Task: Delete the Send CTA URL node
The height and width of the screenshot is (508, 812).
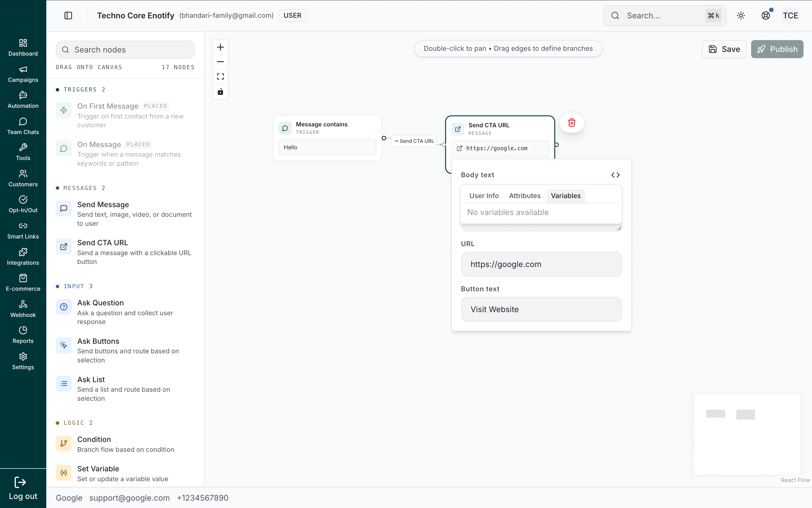Action: tap(572, 123)
